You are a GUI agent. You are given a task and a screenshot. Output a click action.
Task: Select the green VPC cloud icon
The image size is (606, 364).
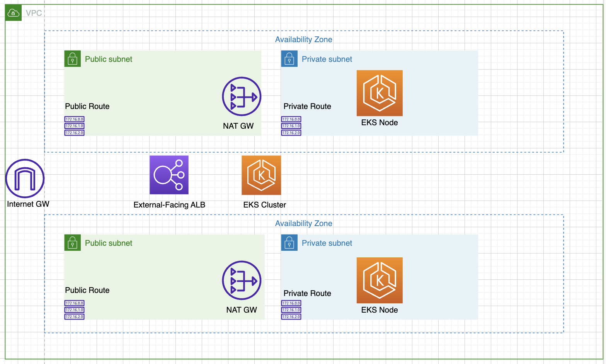(x=14, y=13)
